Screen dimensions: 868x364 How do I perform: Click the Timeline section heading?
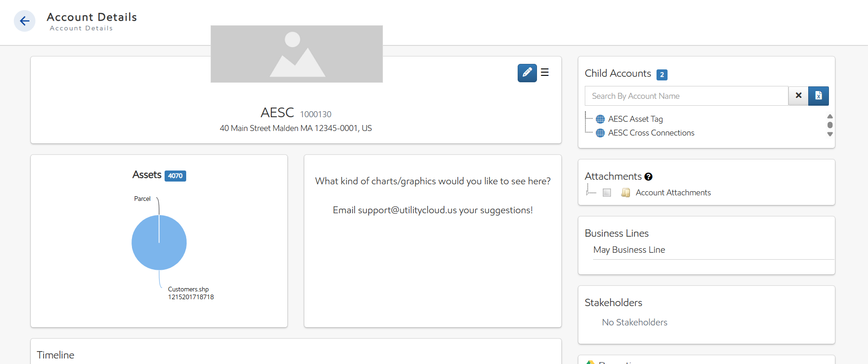tap(56, 355)
